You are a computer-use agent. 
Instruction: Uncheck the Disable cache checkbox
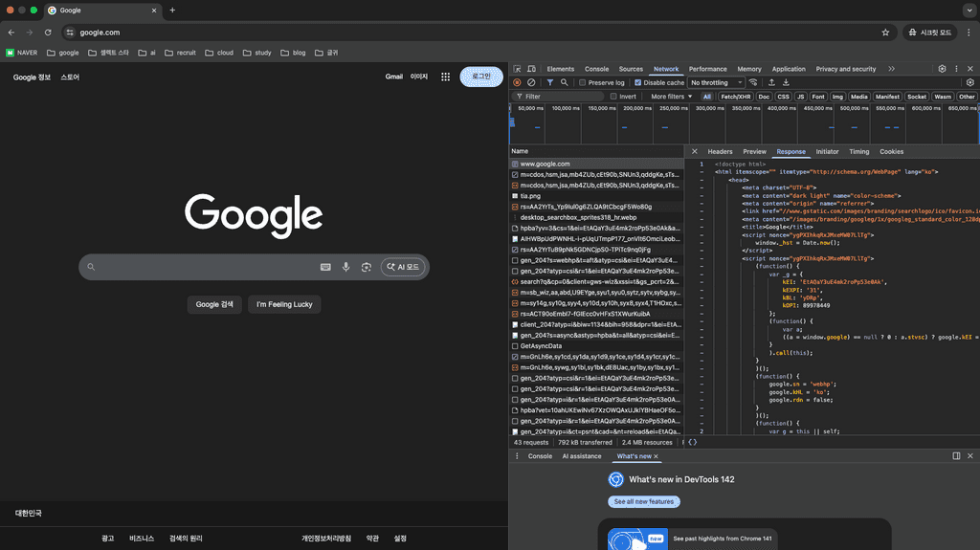tap(637, 83)
